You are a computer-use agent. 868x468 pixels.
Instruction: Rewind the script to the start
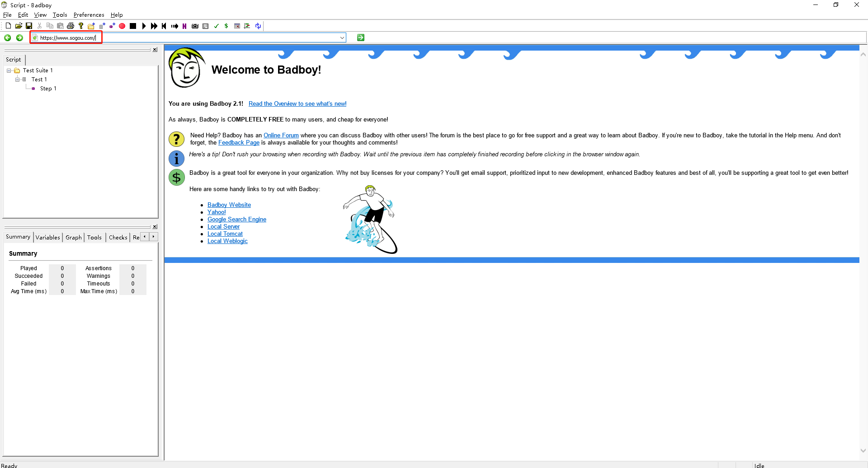point(164,26)
